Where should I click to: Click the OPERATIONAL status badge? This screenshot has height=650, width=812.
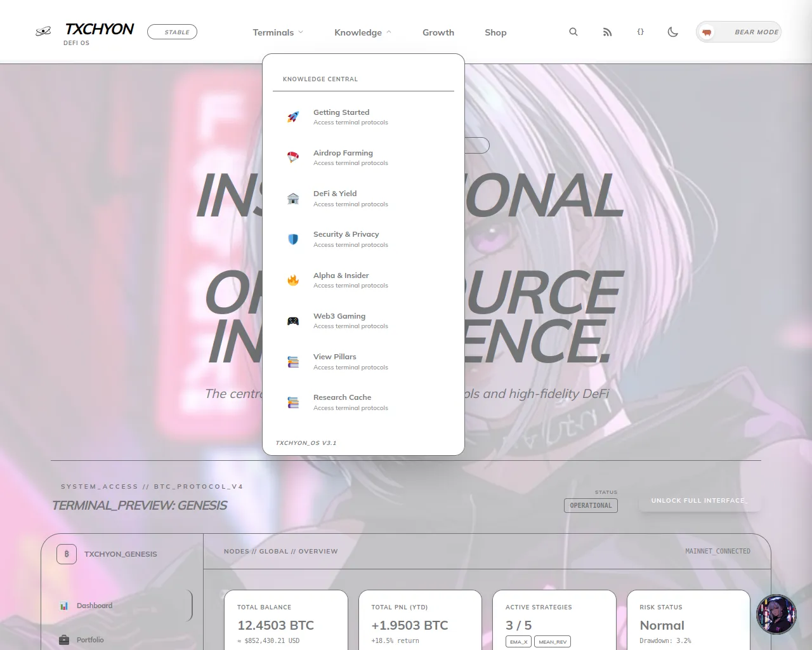(591, 505)
